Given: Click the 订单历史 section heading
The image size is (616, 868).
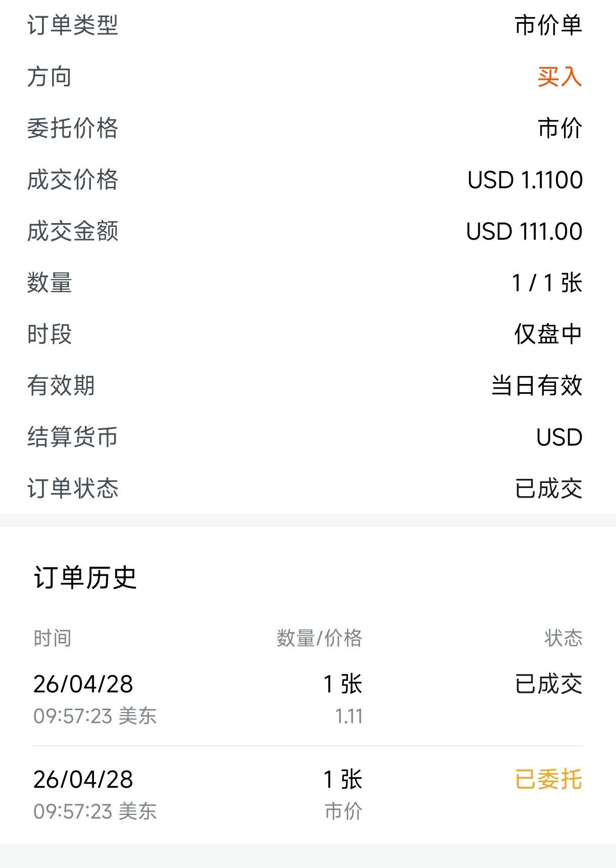Looking at the screenshot, I should tap(85, 577).
